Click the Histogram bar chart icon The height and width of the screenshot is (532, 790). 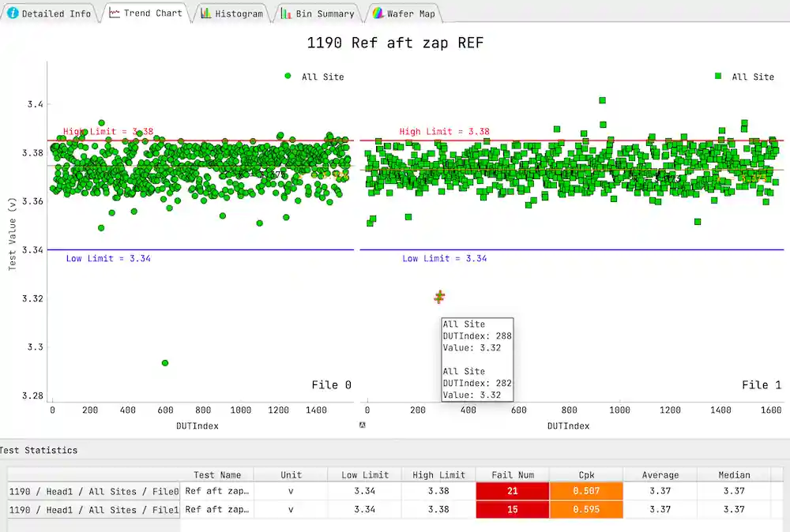205,13
